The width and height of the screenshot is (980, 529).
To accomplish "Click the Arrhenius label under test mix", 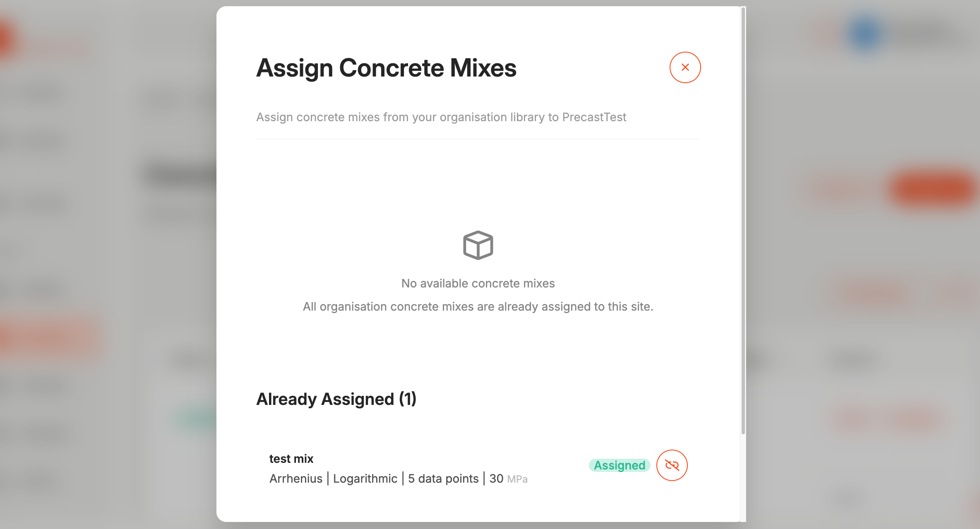I will click(295, 479).
